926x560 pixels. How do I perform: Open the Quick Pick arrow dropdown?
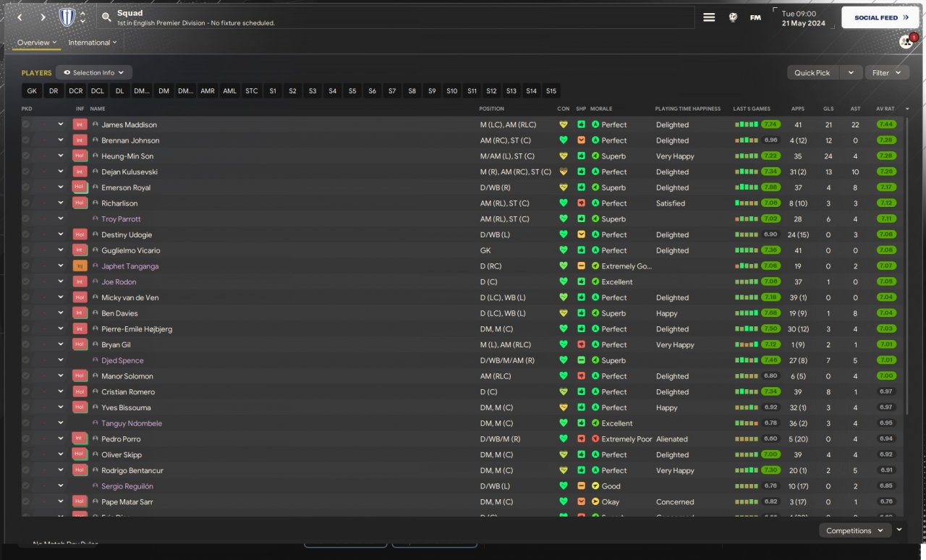tap(851, 72)
